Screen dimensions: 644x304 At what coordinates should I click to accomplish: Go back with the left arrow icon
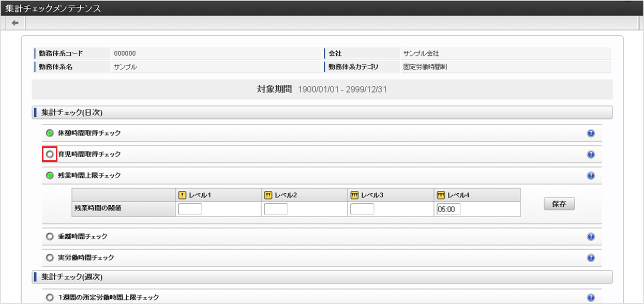[15, 23]
